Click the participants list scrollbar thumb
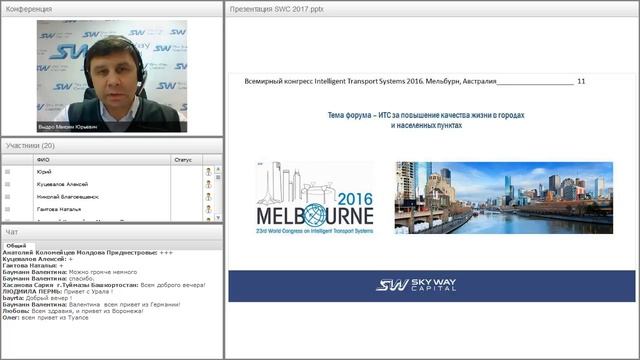Viewport: 640px width, 360px height. pyautogui.click(x=218, y=177)
